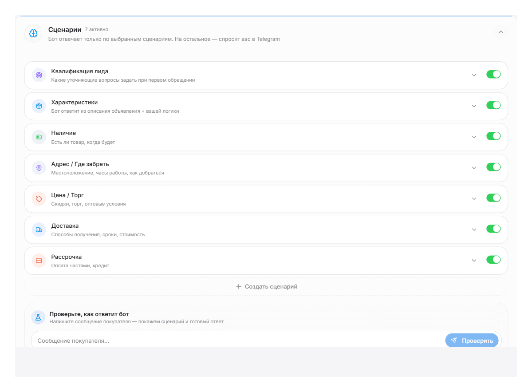This screenshot has height=392, width=532.
Task: Click the brain icon beside Сценарии heading
Action: point(33,33)
